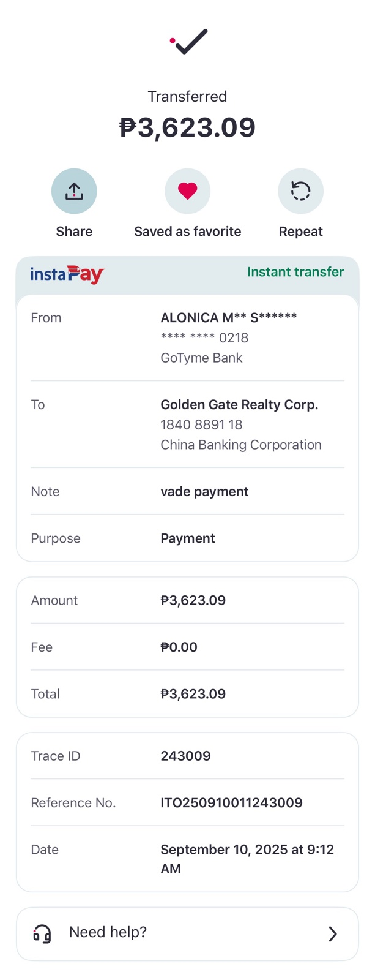This screenshot has height=980, width=375.
Task: Click the Trace ID value 243009
Action: pyautogui.click(x=185, y=756)
